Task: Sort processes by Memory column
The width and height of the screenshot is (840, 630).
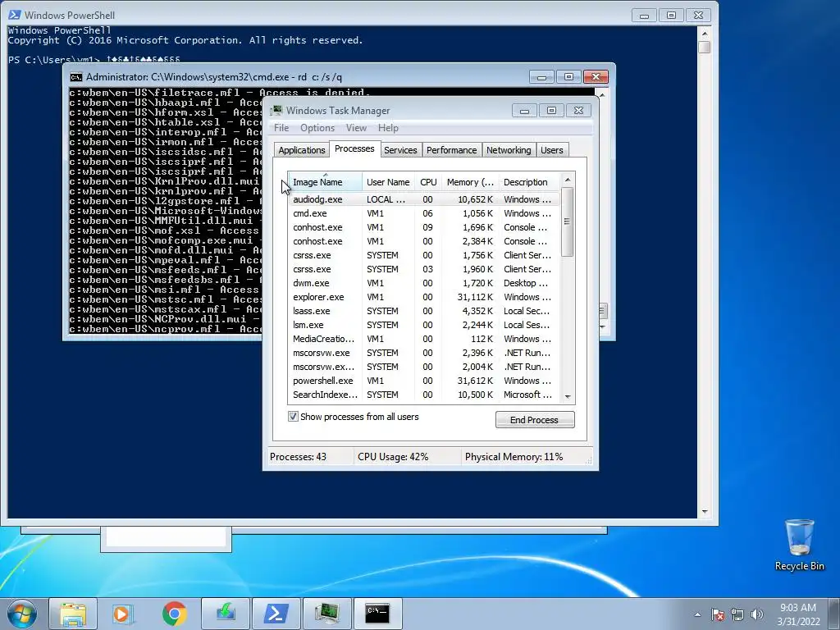Action: [470, 182]
